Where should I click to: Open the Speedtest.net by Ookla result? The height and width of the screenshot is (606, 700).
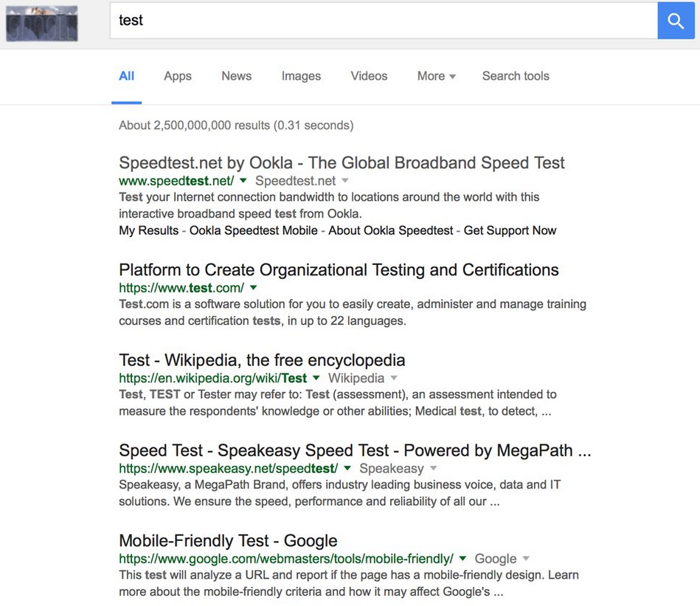point(342,163)
